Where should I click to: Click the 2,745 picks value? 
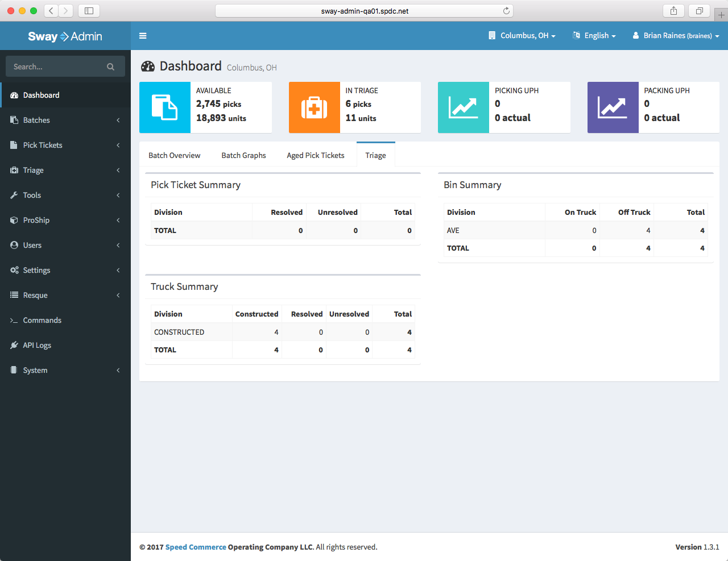[219, 103]
